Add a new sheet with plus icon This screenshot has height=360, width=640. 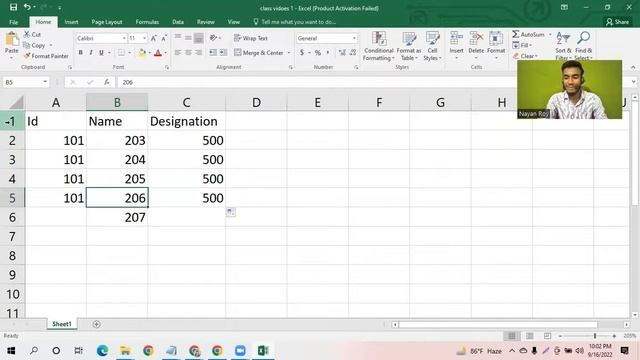tap(97, 324)
